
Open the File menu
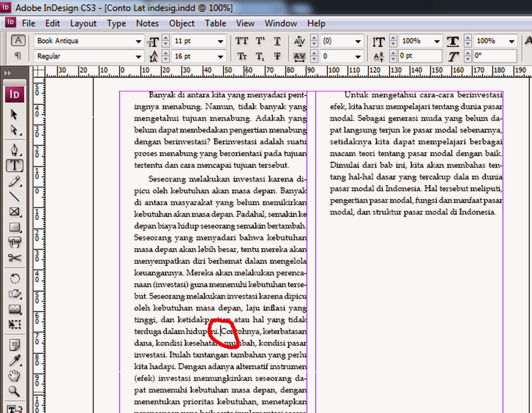point(28,23)
